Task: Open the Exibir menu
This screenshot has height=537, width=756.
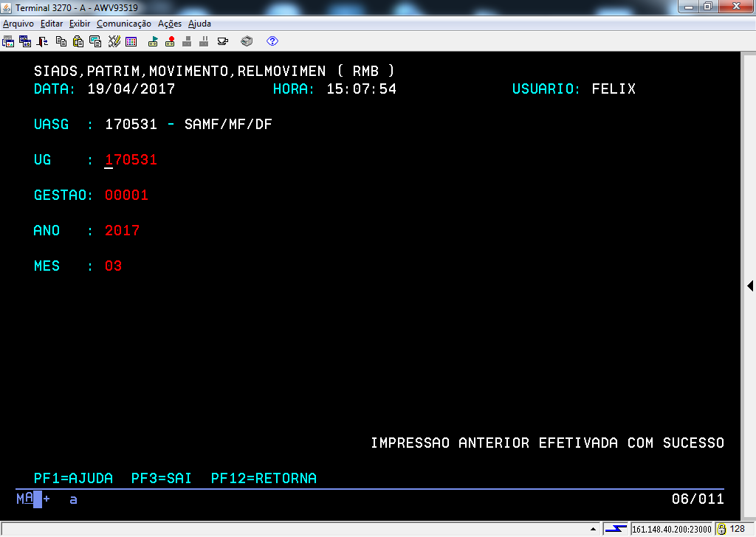Action: click(x=80, y=24)
